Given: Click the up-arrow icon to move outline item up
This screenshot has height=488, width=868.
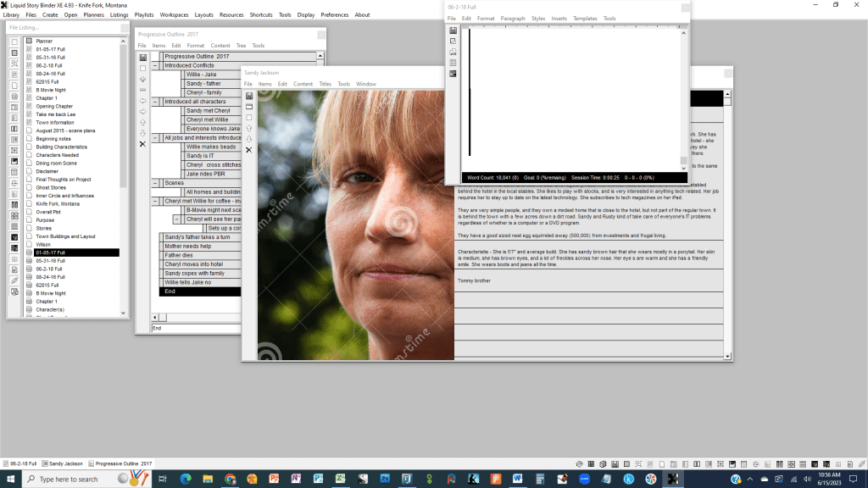Looking at the screenshot, I should point(142,121).
